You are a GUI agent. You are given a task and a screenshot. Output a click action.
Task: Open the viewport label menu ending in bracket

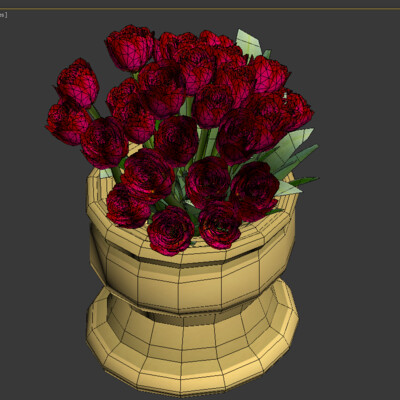[x=3, y=15]
